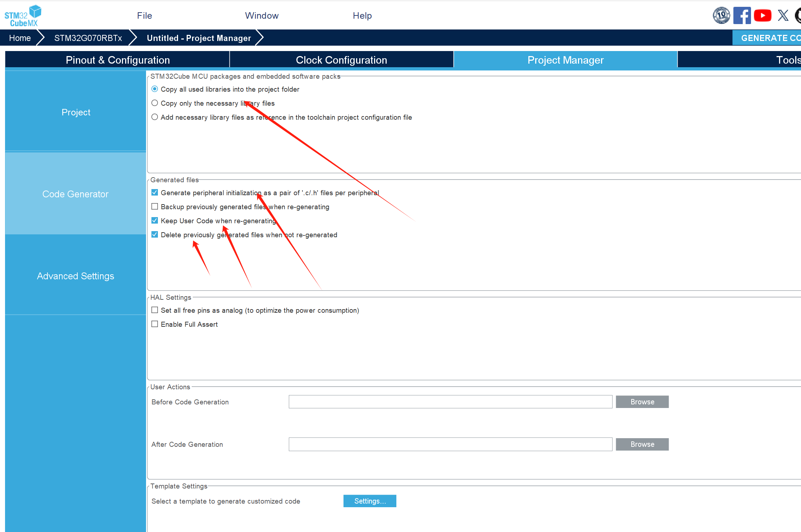Open the X social icon
The height and width of the screenshot is (532, 801).
[783, 15]
